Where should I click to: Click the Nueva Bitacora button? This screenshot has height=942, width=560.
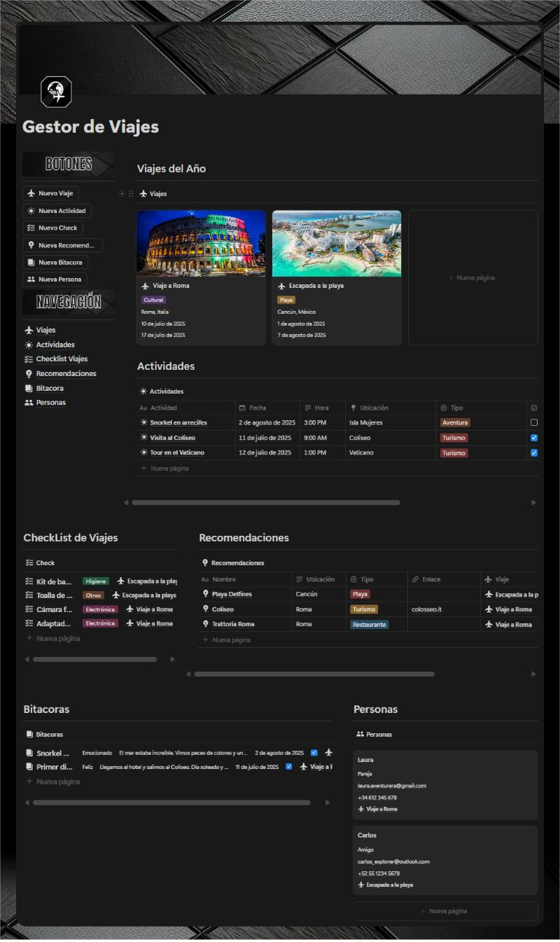click(x=55, y=262)
